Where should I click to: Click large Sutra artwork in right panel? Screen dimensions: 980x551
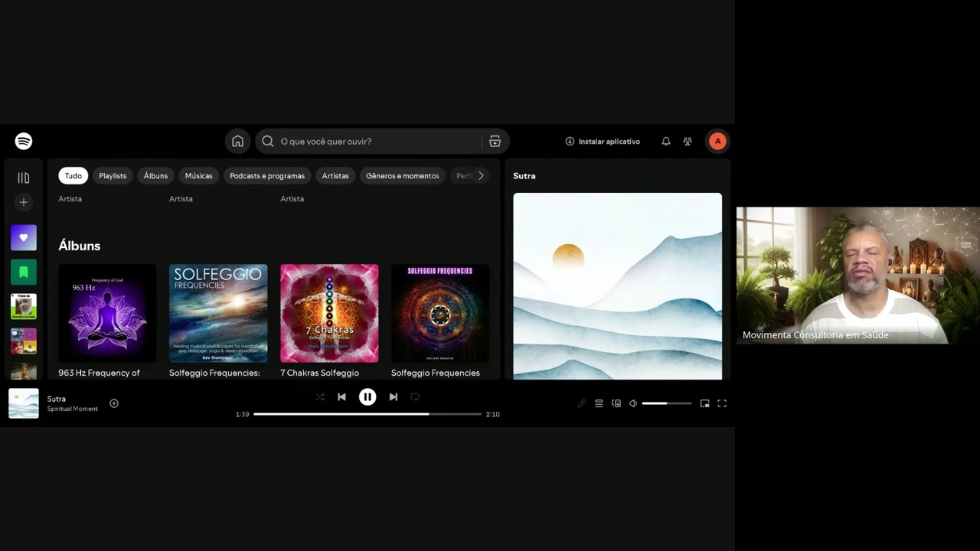coord(618,286)
